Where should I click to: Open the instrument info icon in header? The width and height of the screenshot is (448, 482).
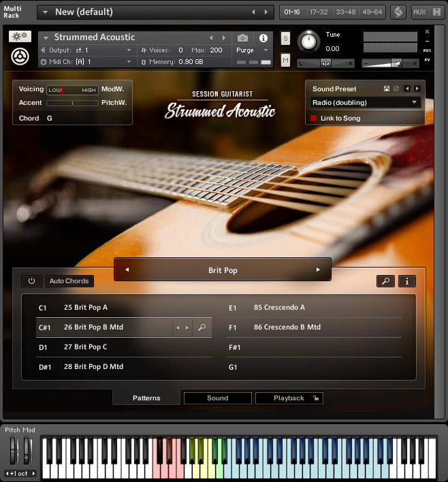pyautogui.click(x=263, y=38)
